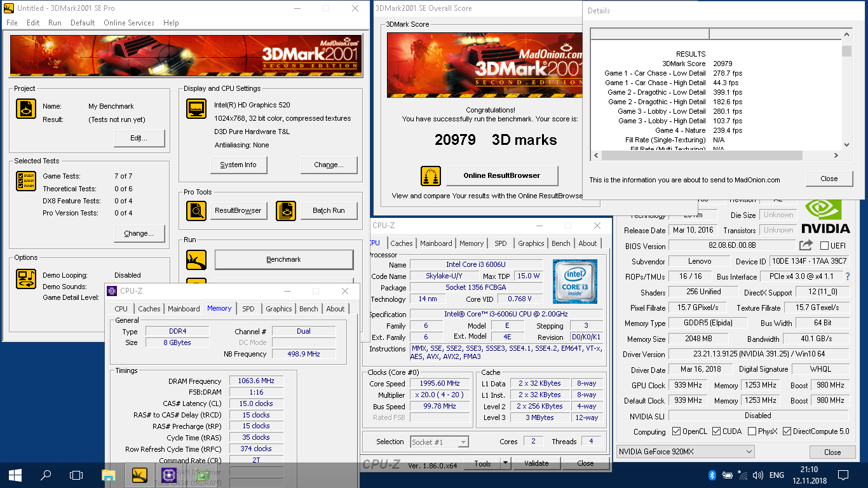868x488 pixels.
Task: Open the Default menu in 3DMark
Action: click(x=83, y=22)
